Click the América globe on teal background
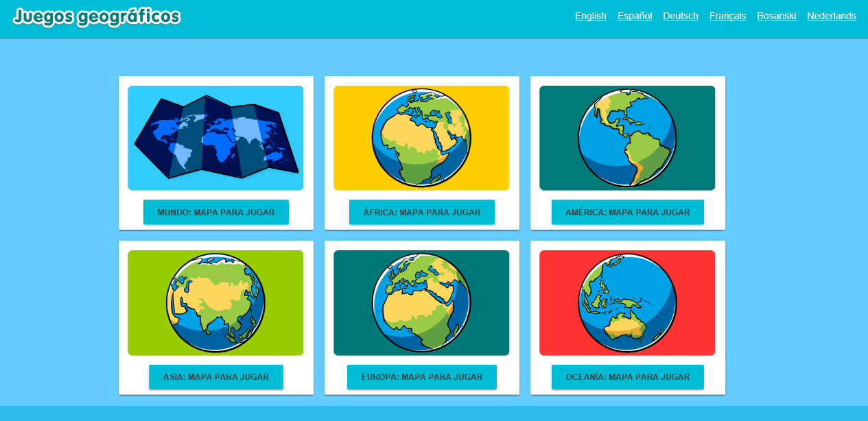 tap(627, 138)
